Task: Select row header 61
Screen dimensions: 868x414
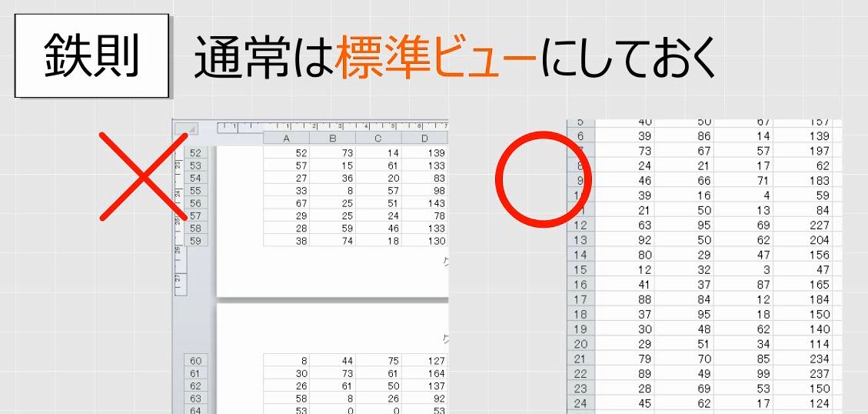Action: pyautogui.click(x=196, y=373)
